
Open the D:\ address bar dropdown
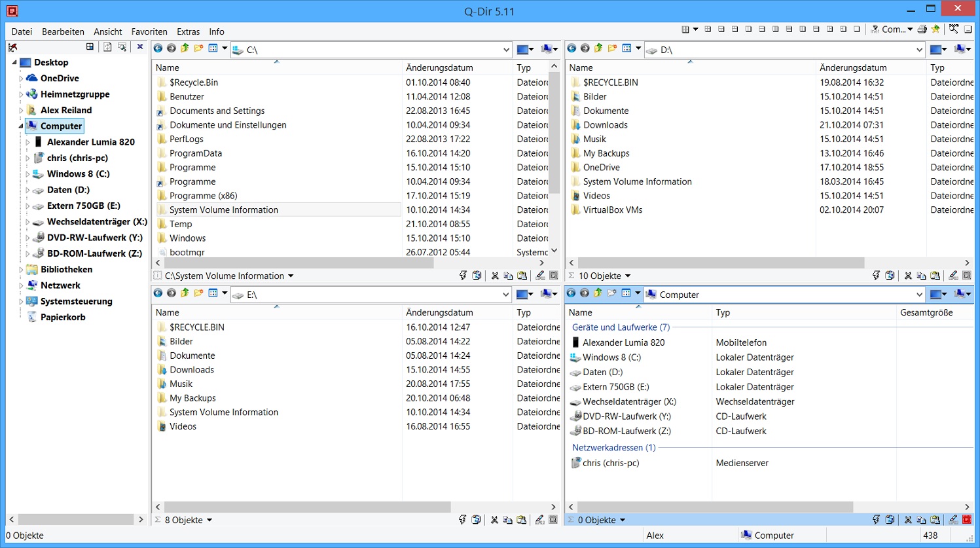tap(919, 50)
